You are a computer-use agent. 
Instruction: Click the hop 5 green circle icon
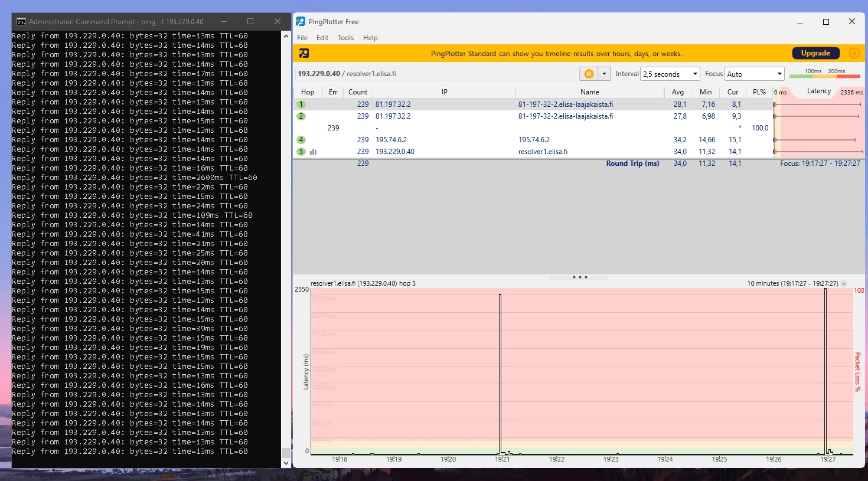pyautogui.click(x=301, y=152)
